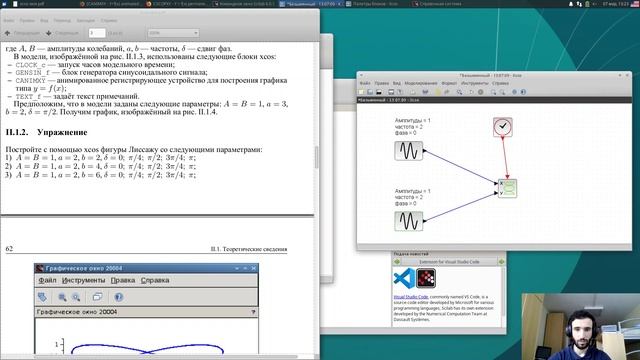
Task: Click the Xcos help icon in toolbar
Action: (x=523, y=92)
